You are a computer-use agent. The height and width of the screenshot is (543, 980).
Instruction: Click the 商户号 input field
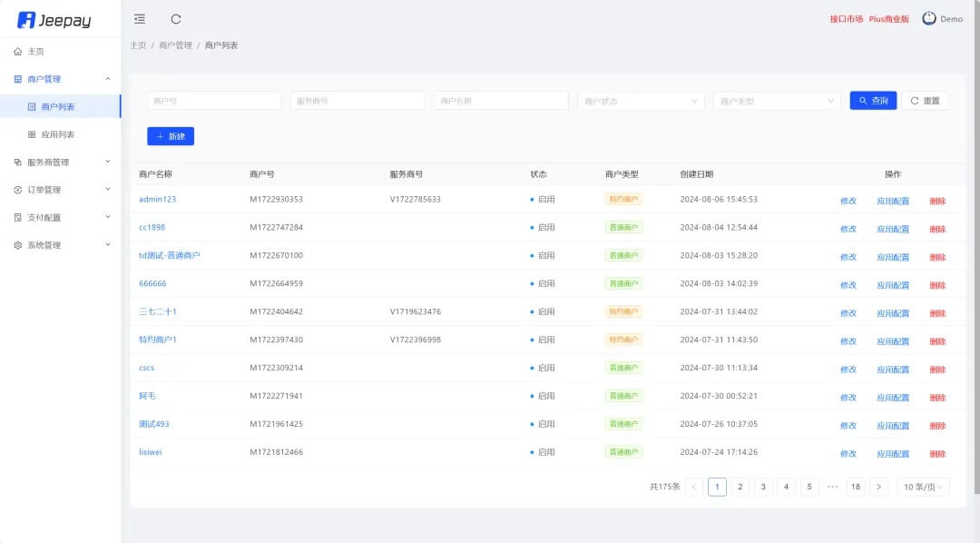tap(214, 101)
